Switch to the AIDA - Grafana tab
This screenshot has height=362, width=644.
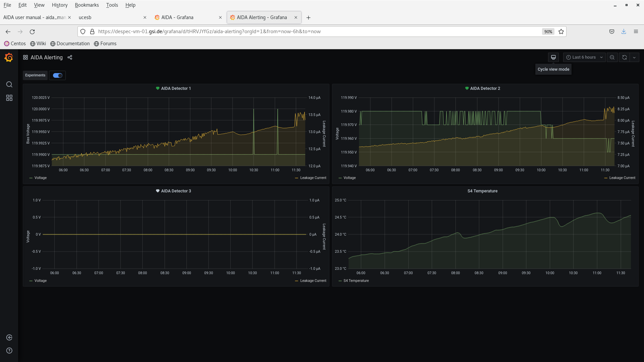pyautogui.click(x=177, y=17)
